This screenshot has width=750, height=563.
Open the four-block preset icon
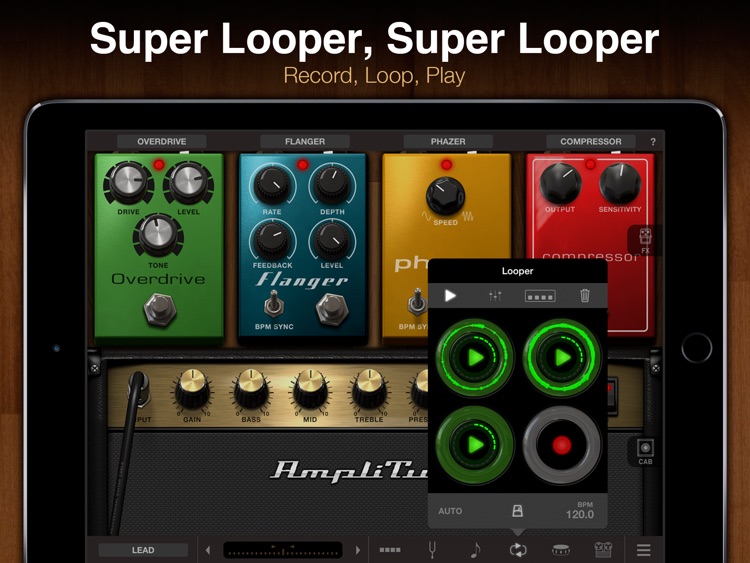pos(390,550)
